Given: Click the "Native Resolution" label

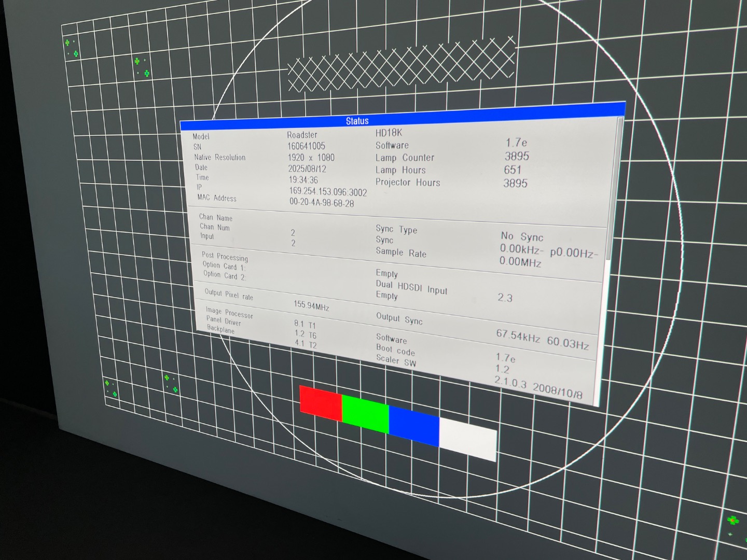Looking at the screenshot, I should [x=219, y=157].
